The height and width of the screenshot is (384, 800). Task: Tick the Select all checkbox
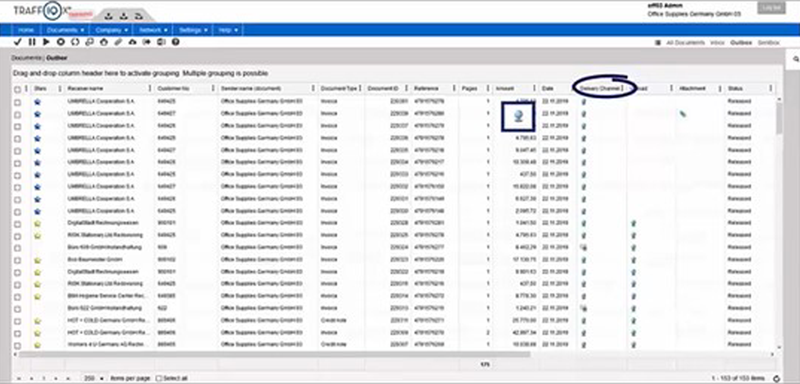(158, 378)
